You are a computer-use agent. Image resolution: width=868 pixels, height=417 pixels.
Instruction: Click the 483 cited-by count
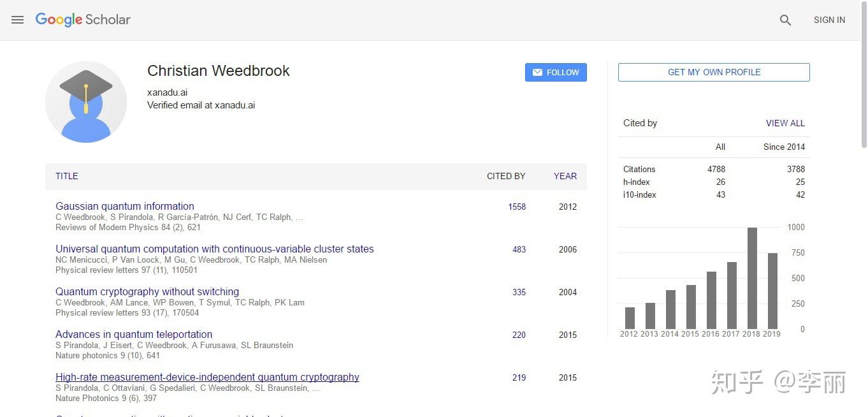point(519,249)
